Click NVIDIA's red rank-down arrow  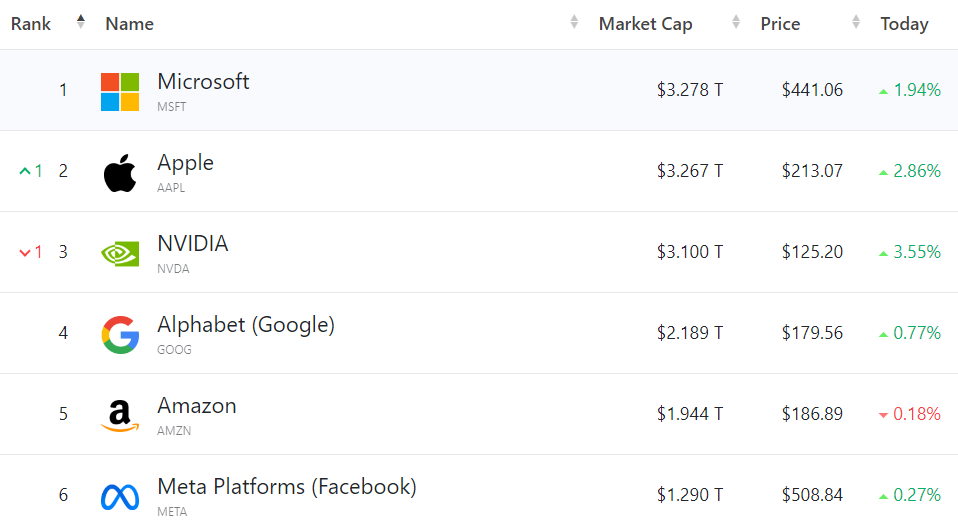point(25,252)
